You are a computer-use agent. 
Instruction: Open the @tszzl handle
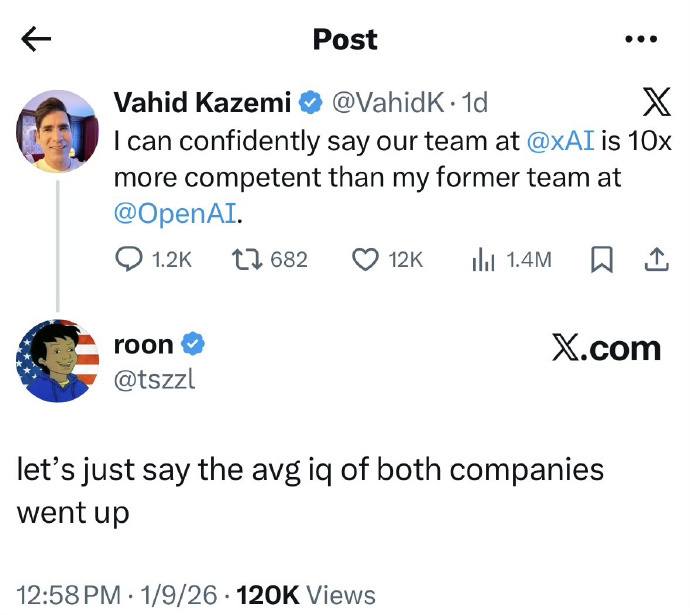click(x=158, y=381)
